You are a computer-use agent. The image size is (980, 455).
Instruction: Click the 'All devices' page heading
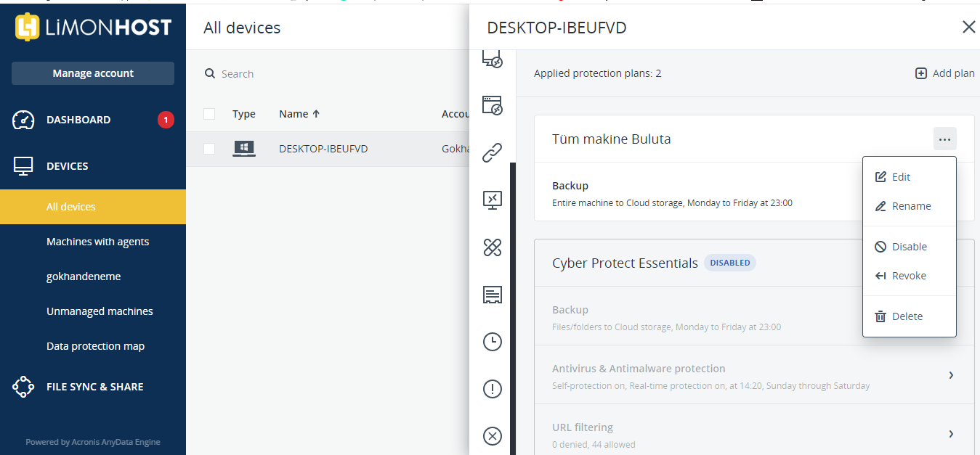click(x=242, y=28)
